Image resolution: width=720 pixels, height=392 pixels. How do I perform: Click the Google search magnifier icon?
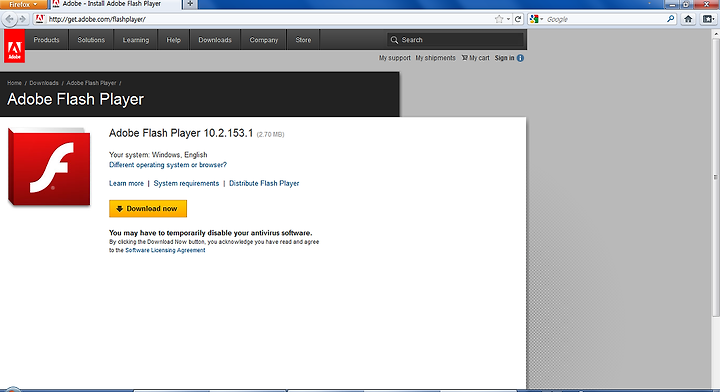point(670,19)
